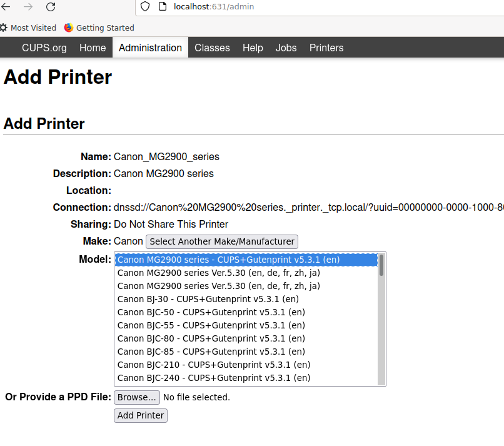Pick the Canon BJC-85 model
Image resolution: width=504 pixels, height=446 pixels.
[x=246, y=352]
